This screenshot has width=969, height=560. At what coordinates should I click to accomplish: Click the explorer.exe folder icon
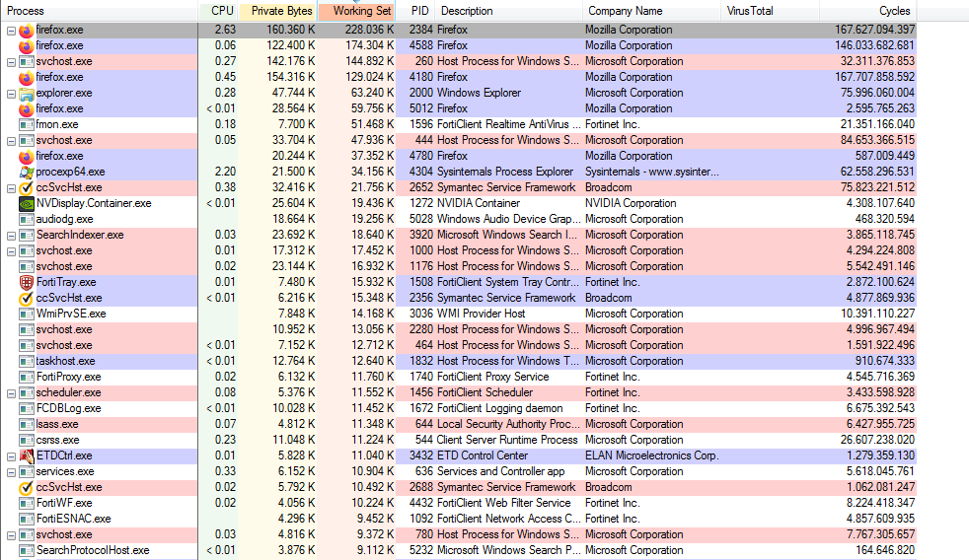click(x=26, y=94)
